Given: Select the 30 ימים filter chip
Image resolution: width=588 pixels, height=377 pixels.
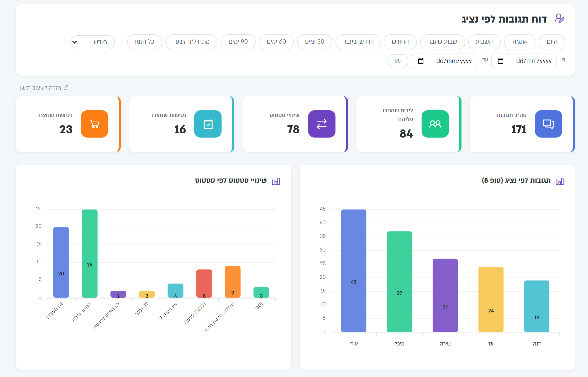Looking at the screenshot, I should 314,42.
